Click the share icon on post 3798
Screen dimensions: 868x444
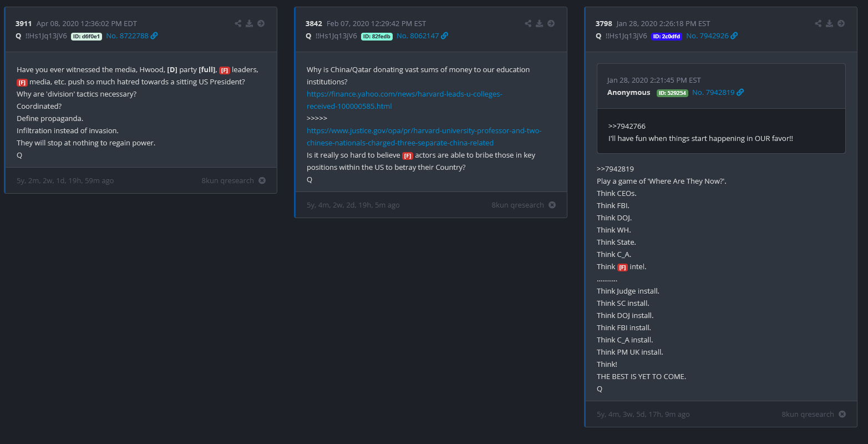[x=818, y=23]
